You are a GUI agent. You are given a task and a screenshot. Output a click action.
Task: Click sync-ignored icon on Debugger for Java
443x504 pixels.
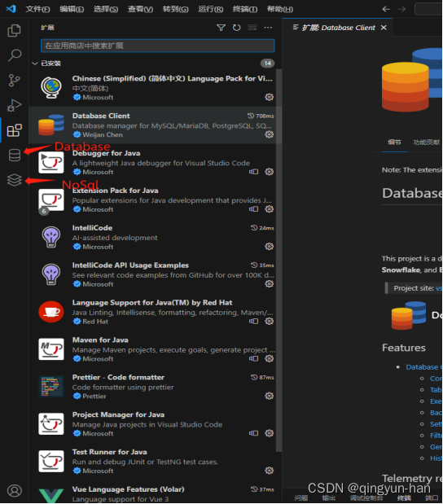click(x=253, y=172)
